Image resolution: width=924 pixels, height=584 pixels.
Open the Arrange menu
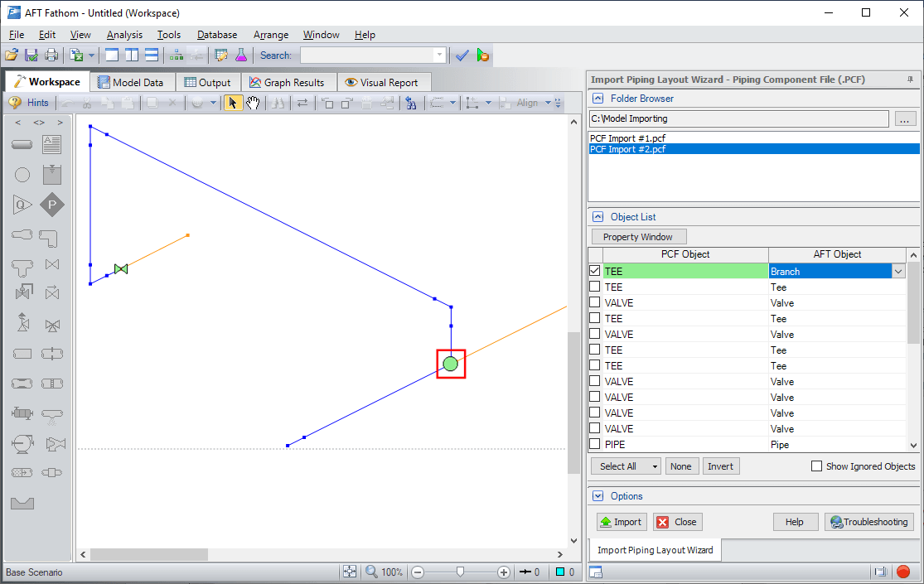point(271,35)
